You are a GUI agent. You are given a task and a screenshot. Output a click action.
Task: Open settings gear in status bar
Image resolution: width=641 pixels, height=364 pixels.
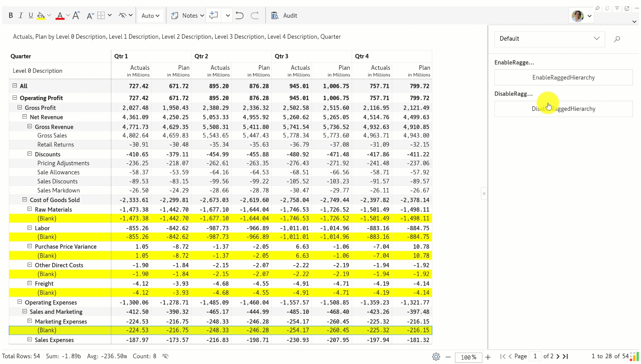[x=436, y=357]
